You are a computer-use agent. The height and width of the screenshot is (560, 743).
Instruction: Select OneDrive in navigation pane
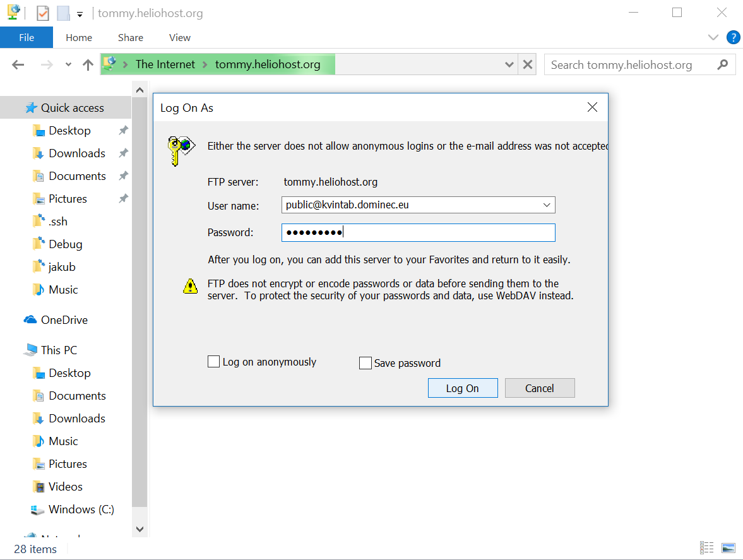(x=64, y=320)
